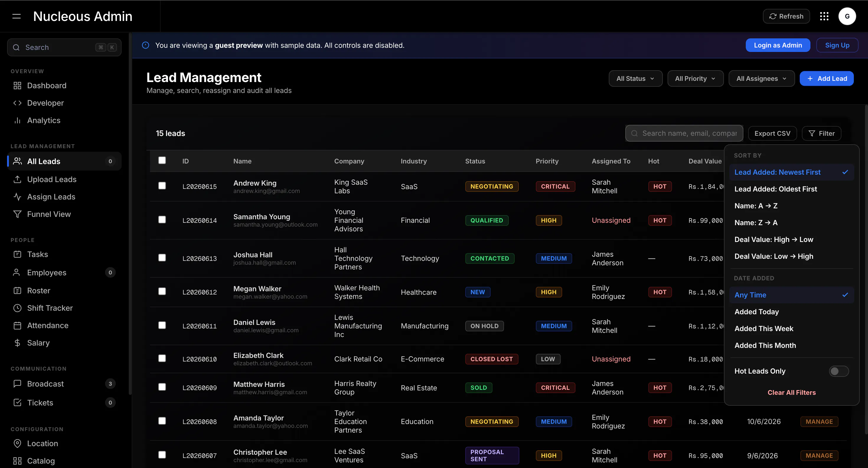
Task: Open Location configuration
Action: tap(64, 444)
